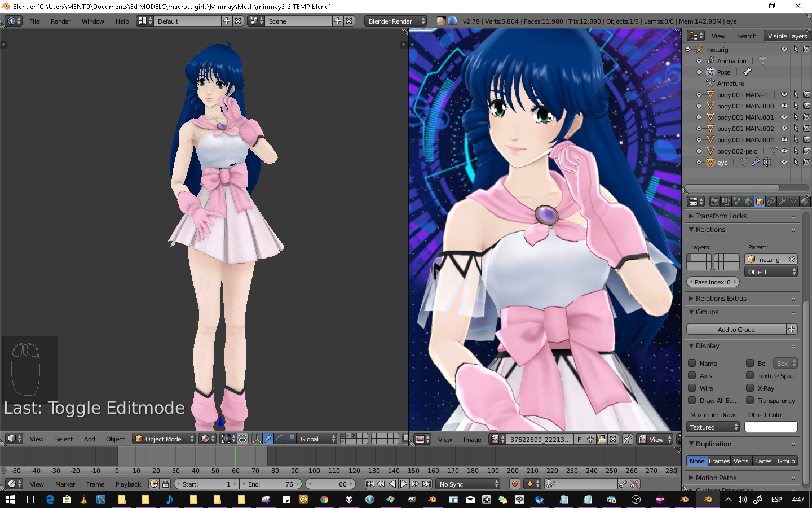
Task: Toggle the 3D manipulator widget icon
Action: point(257,439)
